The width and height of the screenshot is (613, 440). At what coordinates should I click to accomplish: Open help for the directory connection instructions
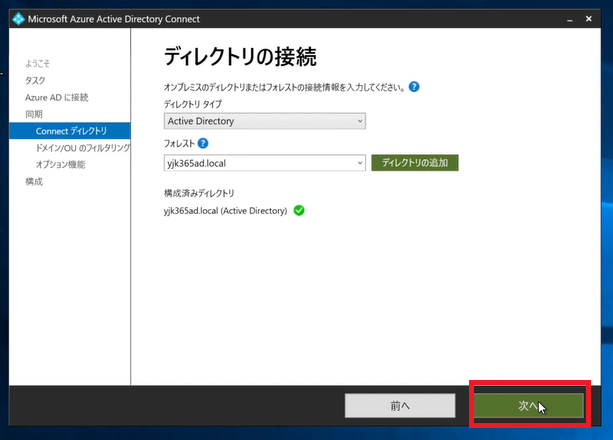414,87
